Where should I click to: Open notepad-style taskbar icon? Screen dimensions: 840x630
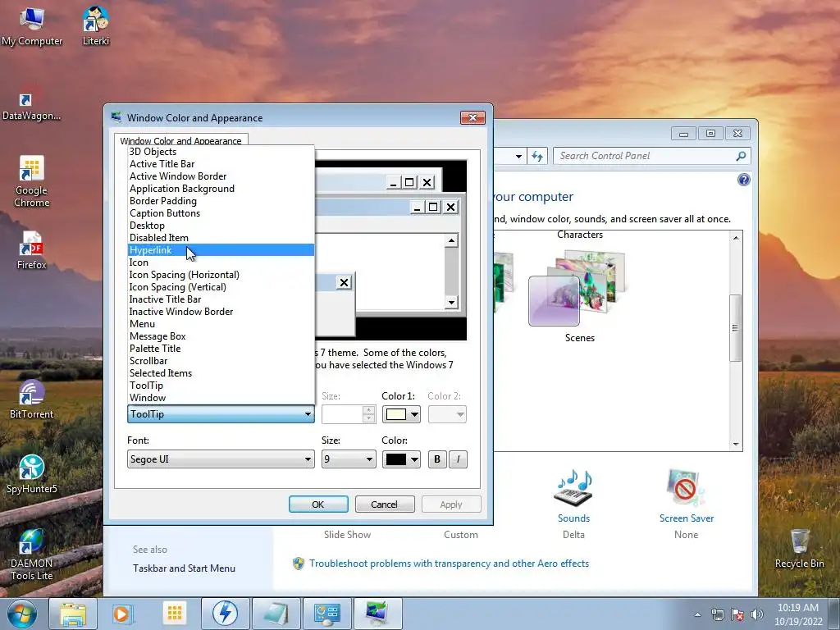pyautogui.click(x=276, y=614)
